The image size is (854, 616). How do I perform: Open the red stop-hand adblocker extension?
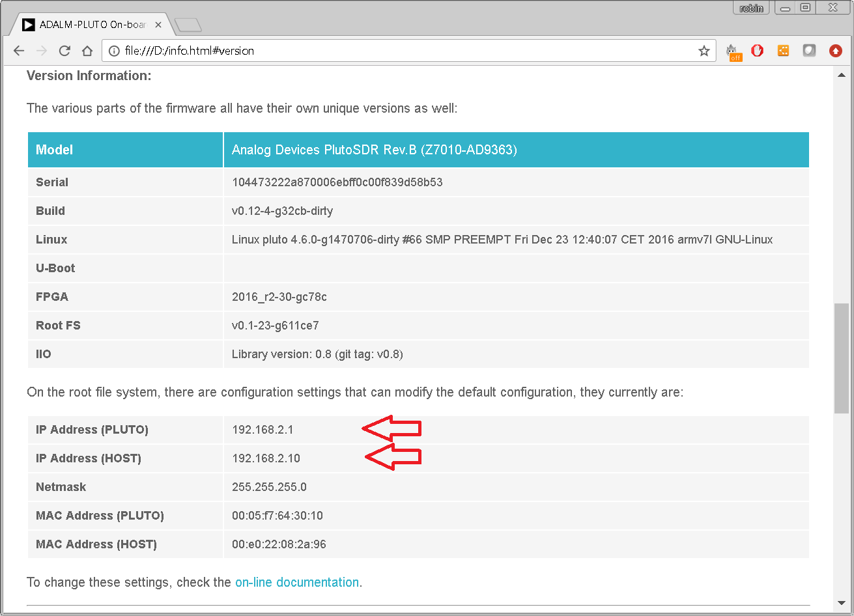pyautogui.click(x=757, y=50)
